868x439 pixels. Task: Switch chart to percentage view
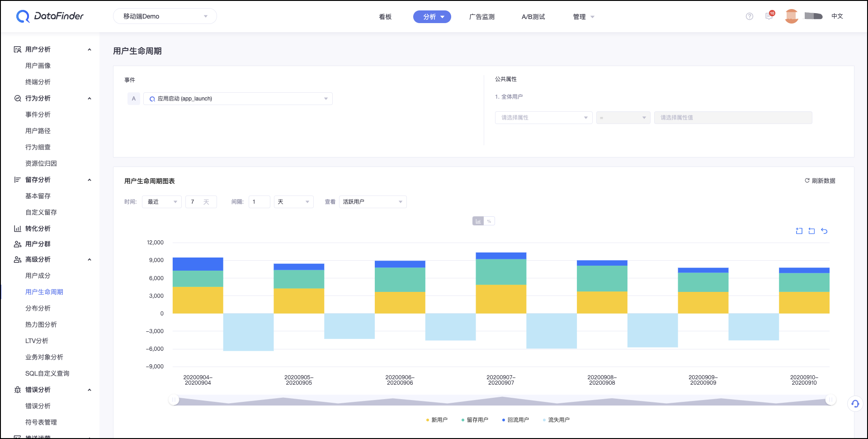[x=489, y=221]
